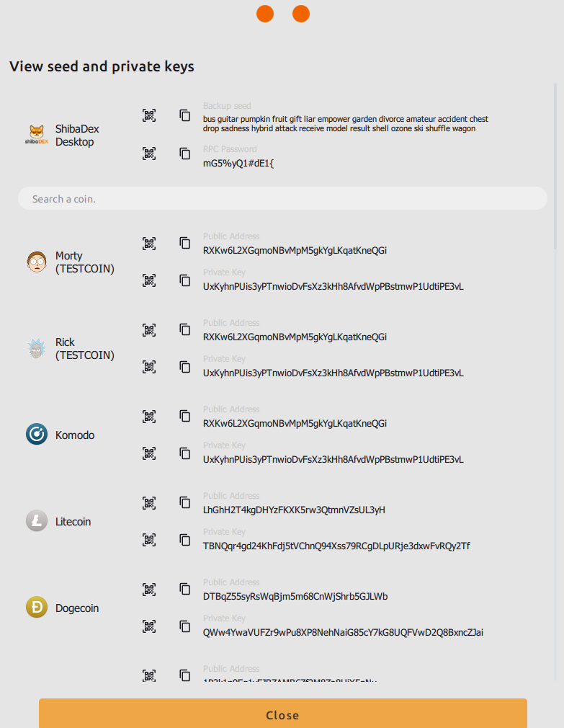The height and width of the screenshot is (728, 564).
Task: Show QR code for Dogecoin private key
Action: [149, 626]
